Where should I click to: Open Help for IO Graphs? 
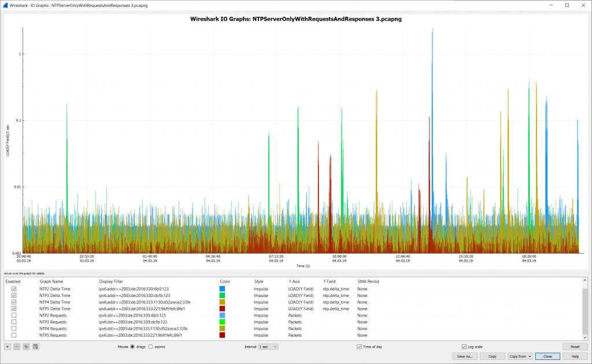575,356
